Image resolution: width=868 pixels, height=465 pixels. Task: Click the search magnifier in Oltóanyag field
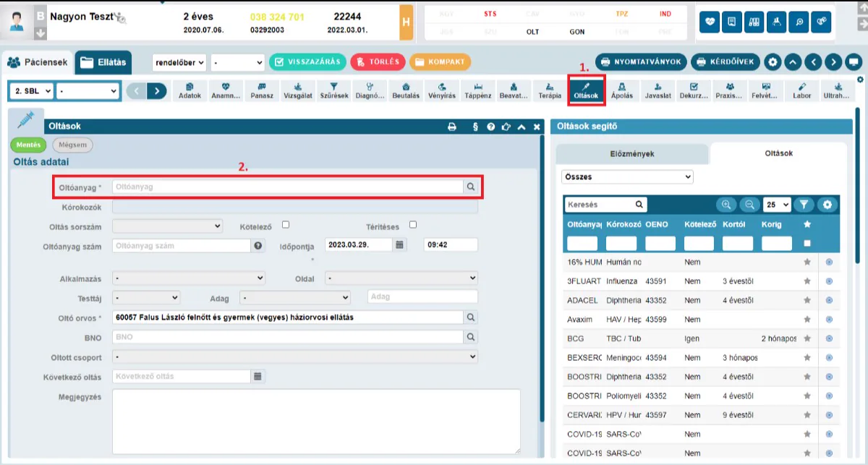click(471, 187)
